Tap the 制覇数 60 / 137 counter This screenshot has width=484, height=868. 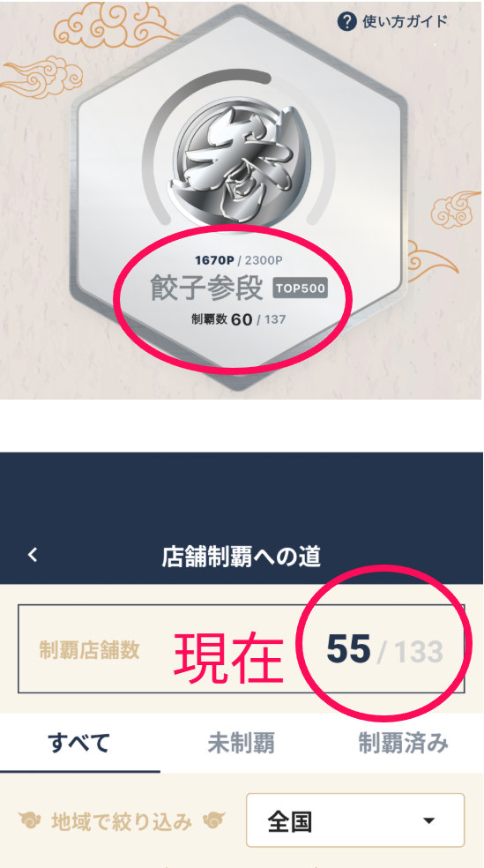click(238, 319)
